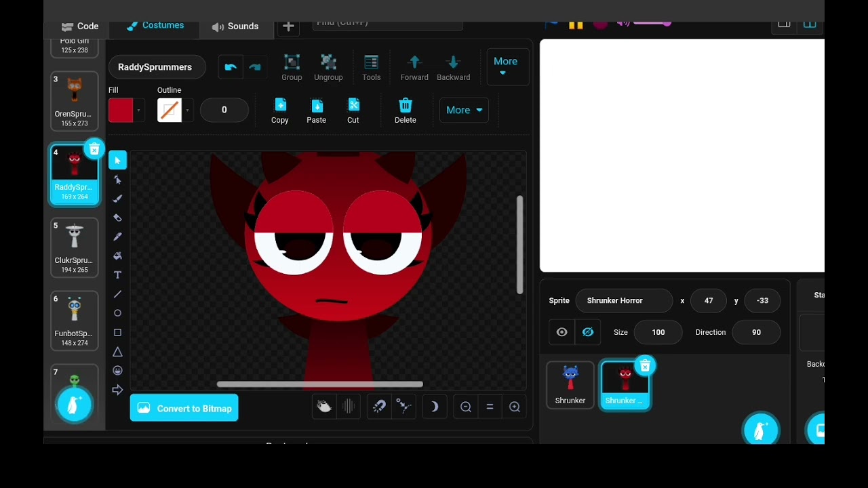Edit the Size value 100

click(658, 332)
